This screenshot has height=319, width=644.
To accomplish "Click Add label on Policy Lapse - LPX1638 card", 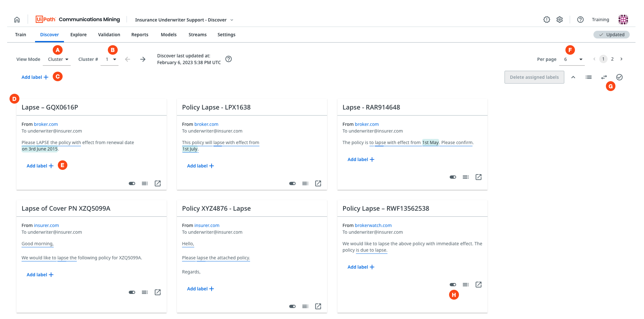I will (200, 166).
